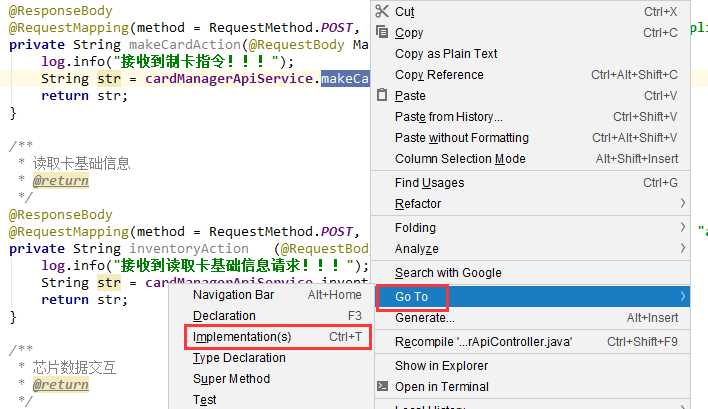Click the cardManagerApiService identifier on makeCa line
Screen dimensions: 708x409
[229, 79]
